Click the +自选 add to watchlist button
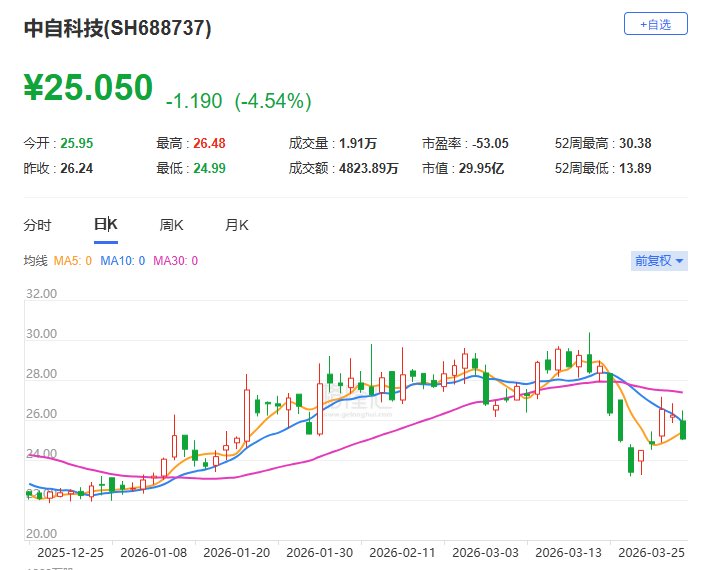This screenshot has height=570, width=705. point(655,24)
